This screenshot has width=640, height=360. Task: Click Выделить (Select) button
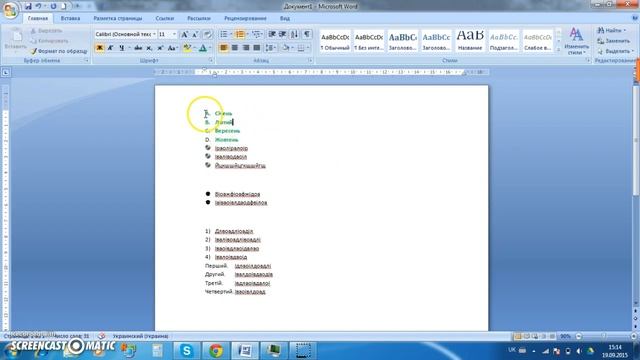coord(615,51)
